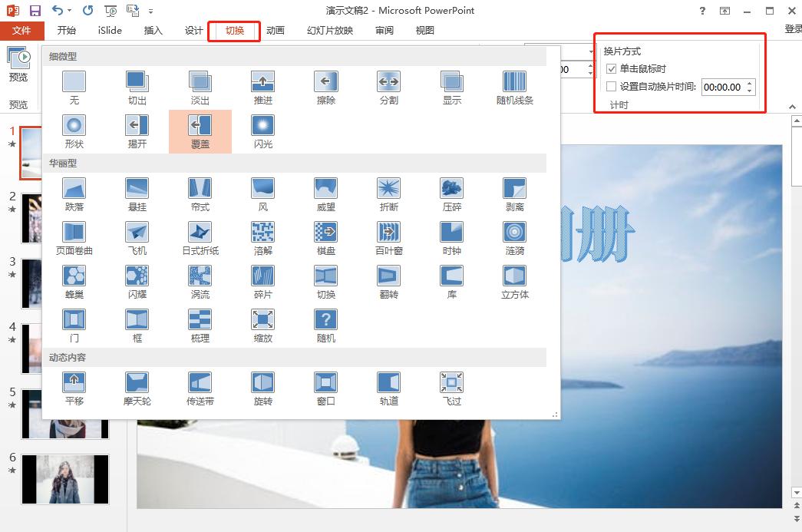Screen dimensions: 802x532
Task: Open PowerPoint help question mark
Action: pyautogui.click(x=702, y=11)
